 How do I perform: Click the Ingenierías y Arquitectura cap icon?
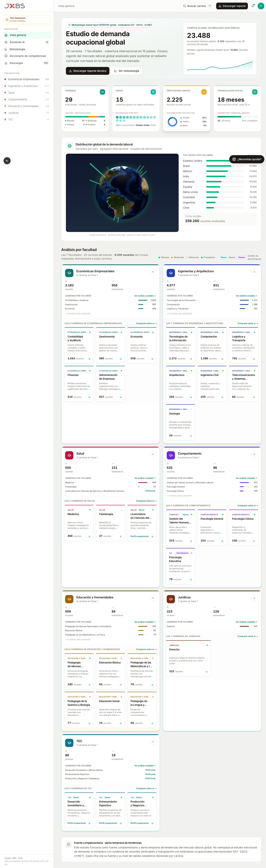[171, 273]
